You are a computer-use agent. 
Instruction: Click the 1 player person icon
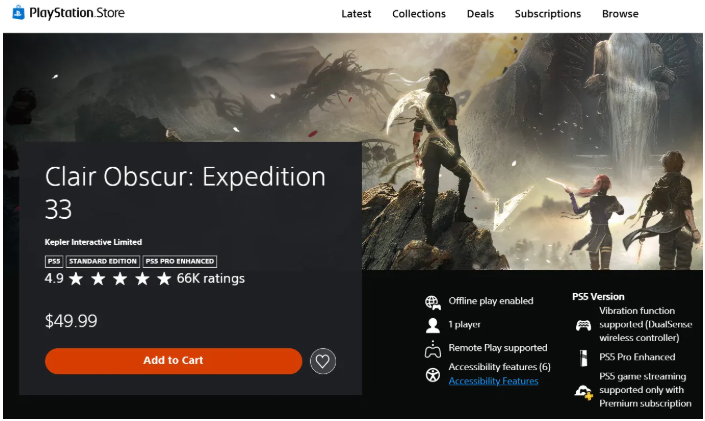433,325
